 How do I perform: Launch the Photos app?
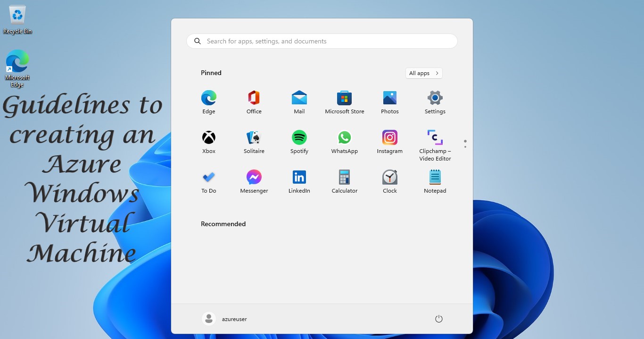[389, 102]
